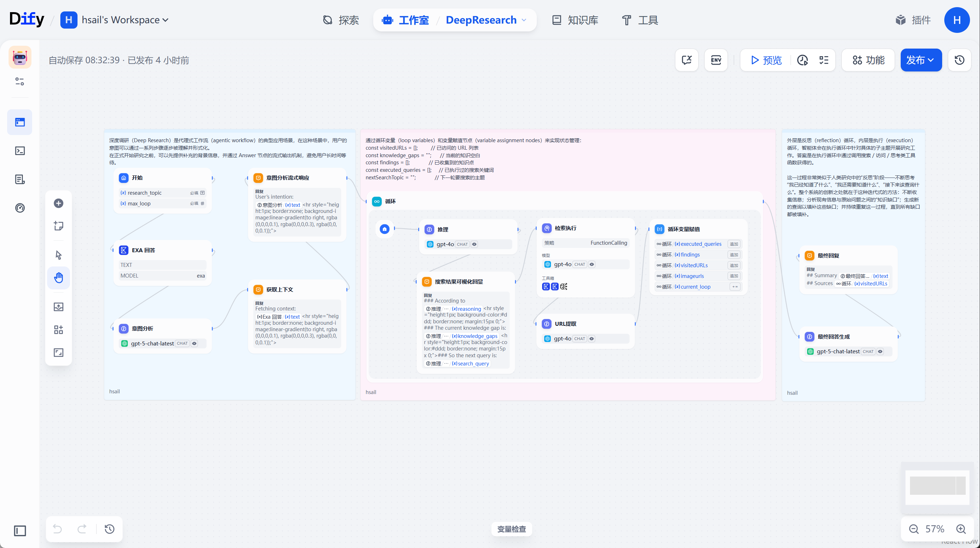This screenshot has height=548, width=980.
Task: Click the 循环 loop node icon
Action: click(377, 201)
